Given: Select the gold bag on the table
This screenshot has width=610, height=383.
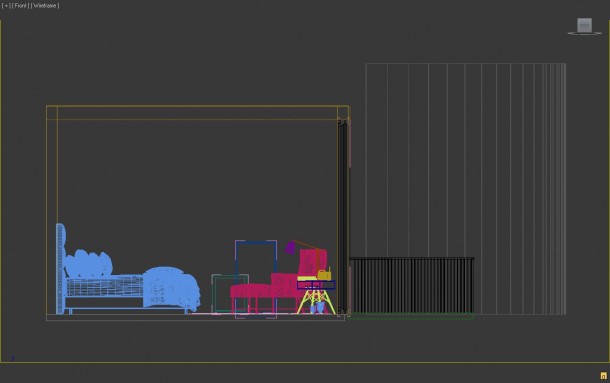Looking at the screenshot, I should [x=324, y=274].
